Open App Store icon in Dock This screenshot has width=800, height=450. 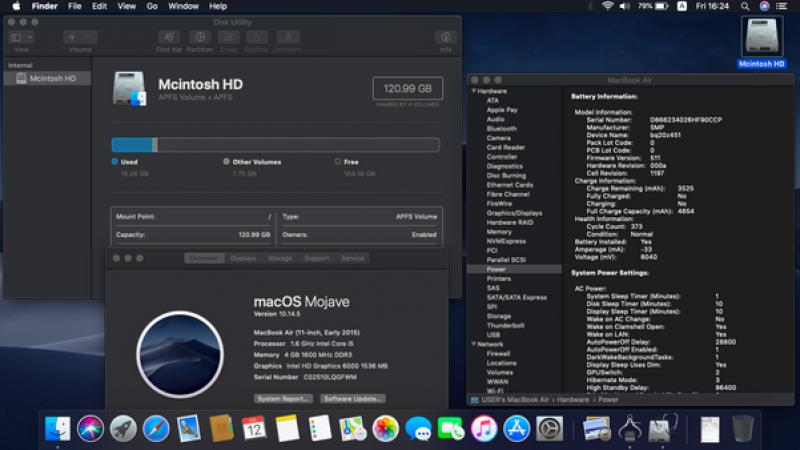tap(517, 428)
